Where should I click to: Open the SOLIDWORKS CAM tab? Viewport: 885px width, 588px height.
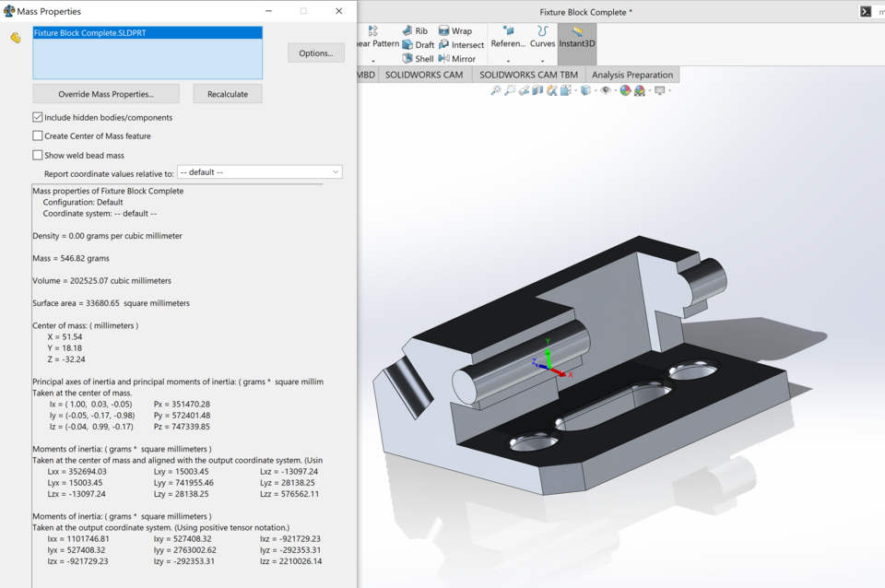click(x=424, y=74)
